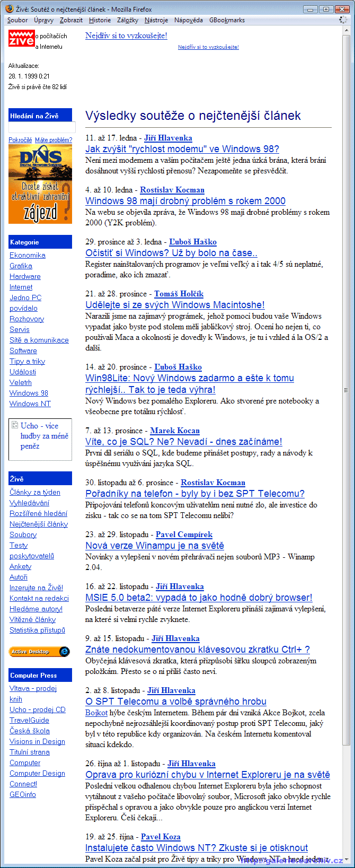Screen dimensions: 355x868
Task: Open article Očistiť si Windows?
Action: coord(172,253)
